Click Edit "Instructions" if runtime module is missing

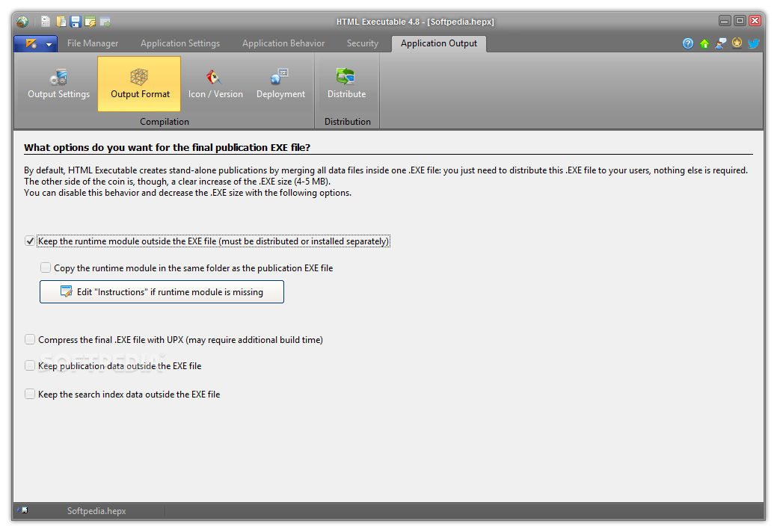click(x=162, y=292)
